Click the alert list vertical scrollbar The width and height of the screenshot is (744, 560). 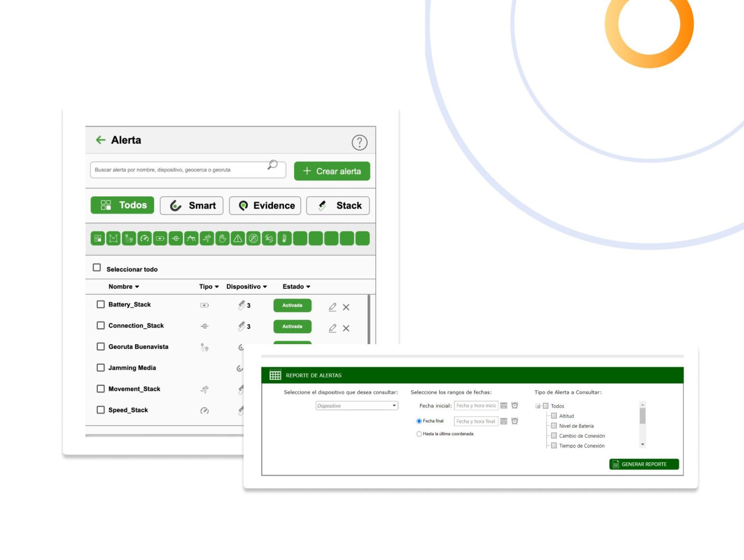pos(369,319)
